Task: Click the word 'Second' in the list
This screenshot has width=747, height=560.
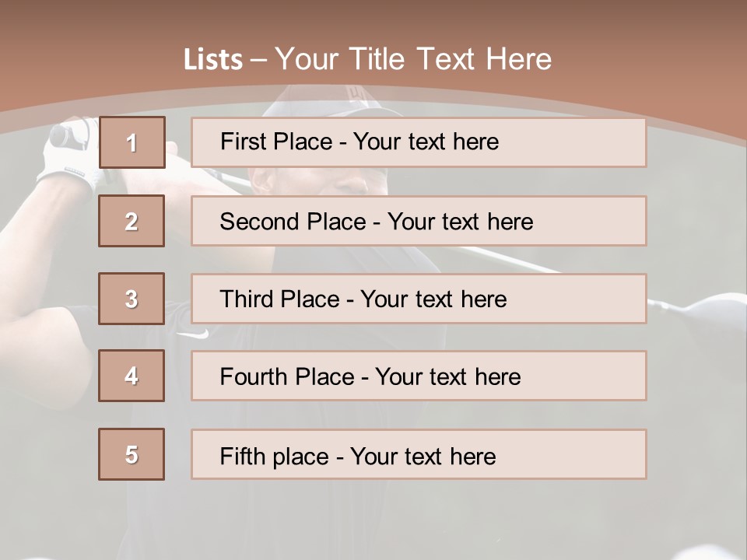Action: tap(260, 222)
